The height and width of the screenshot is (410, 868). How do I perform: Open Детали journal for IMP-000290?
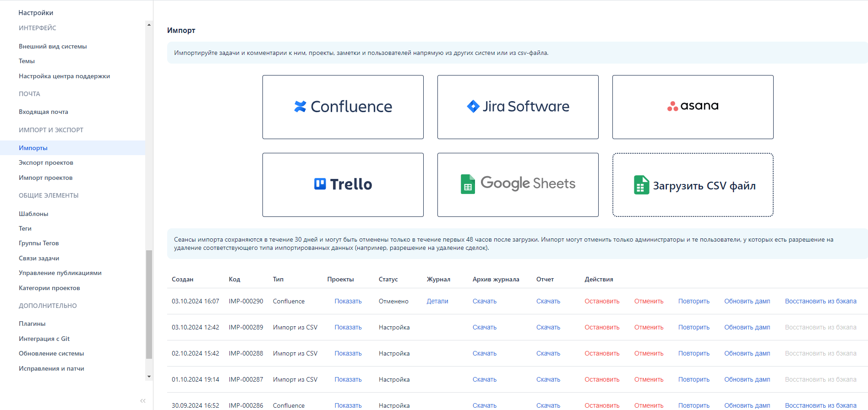(437, 301)
